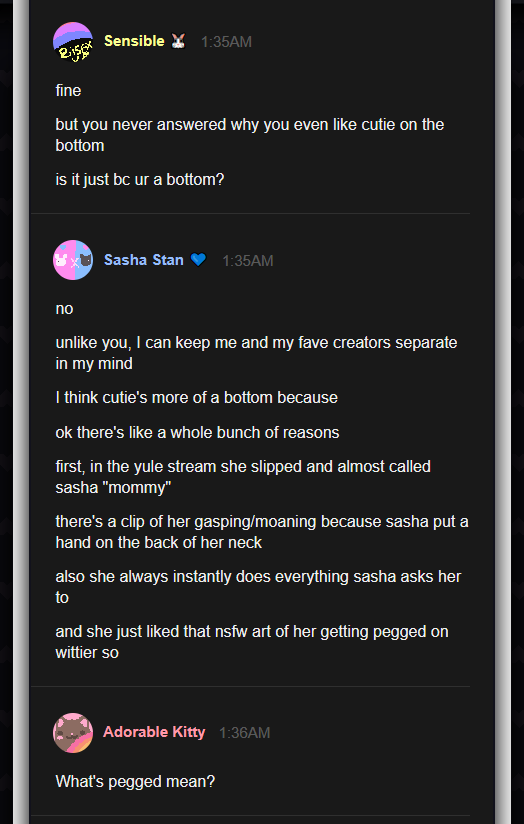Open Adorable Kitty's cat avatar
This screenshot has width=524, height=824.
pos(73,733)
